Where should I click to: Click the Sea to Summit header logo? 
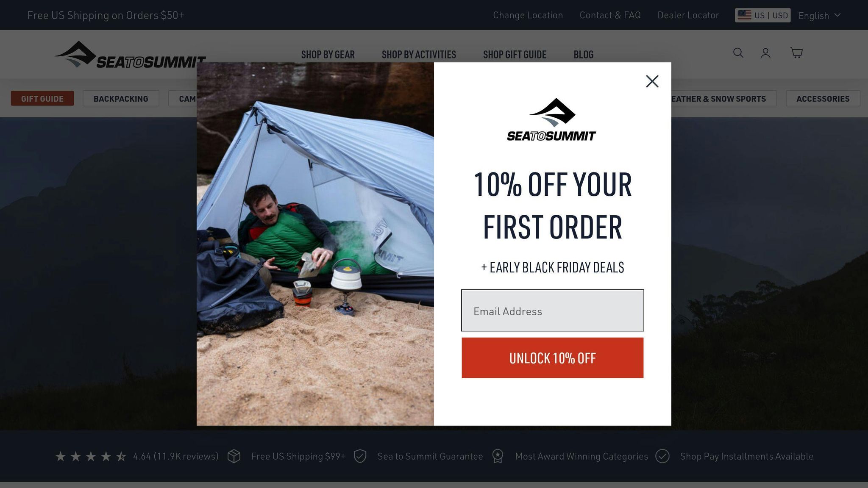point(130,55)
